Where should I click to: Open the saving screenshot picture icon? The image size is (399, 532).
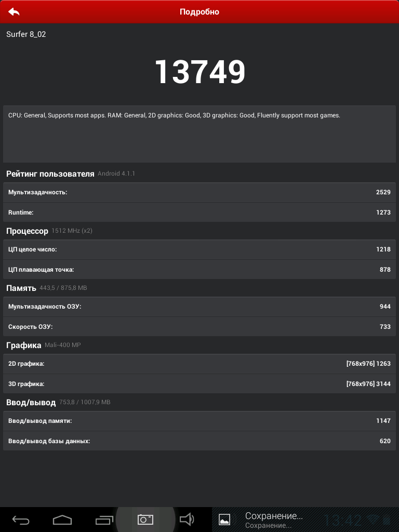coord(224,520)
